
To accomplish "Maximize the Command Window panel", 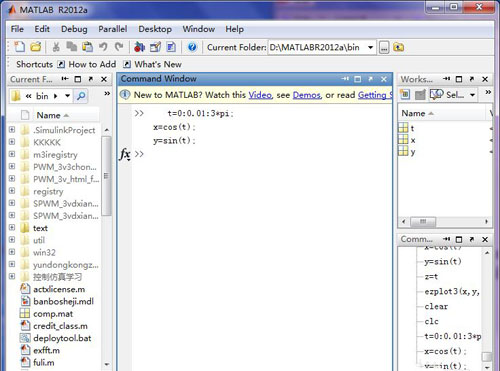I will point(358,79).
